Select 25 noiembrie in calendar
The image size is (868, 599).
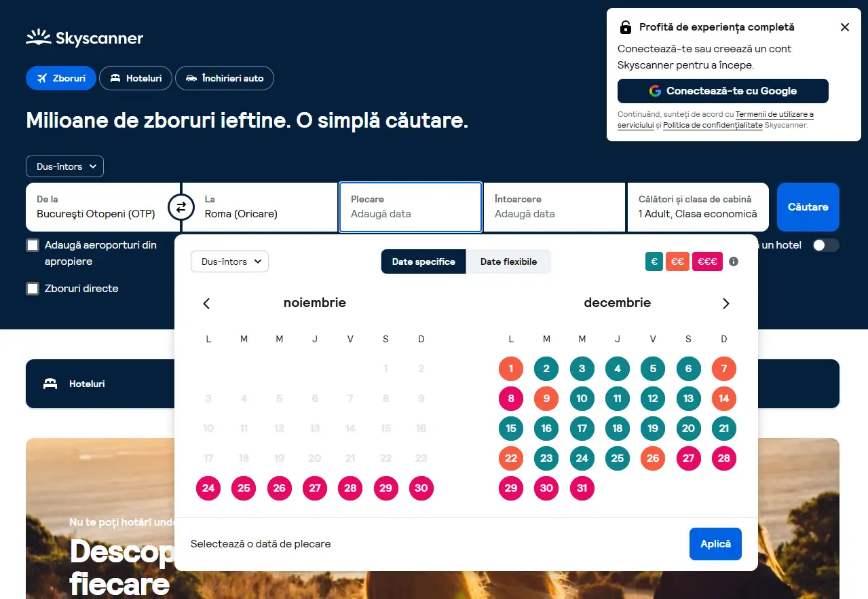pos(244,488)
